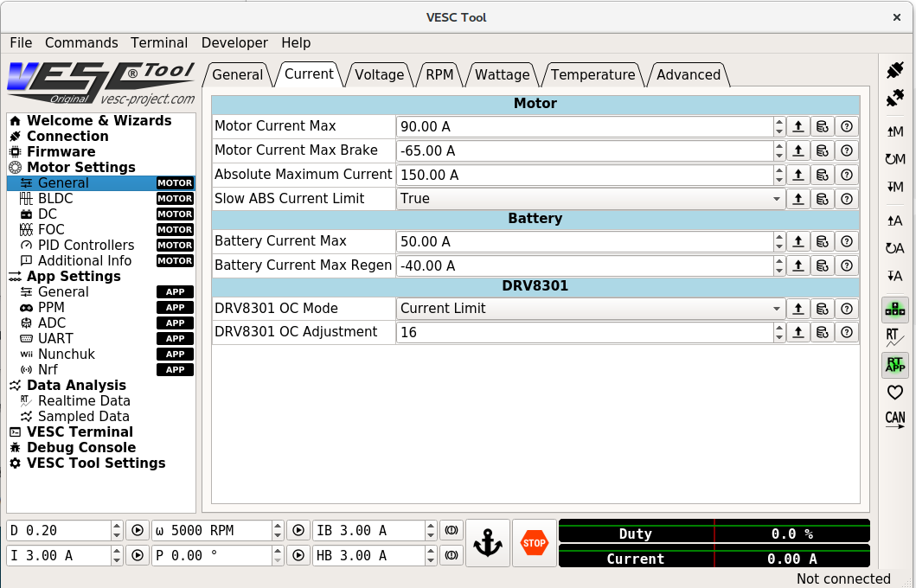Viewport: 916px width, 588px height.
Task: Run position play button next to P 0.00
Action: 298,555
